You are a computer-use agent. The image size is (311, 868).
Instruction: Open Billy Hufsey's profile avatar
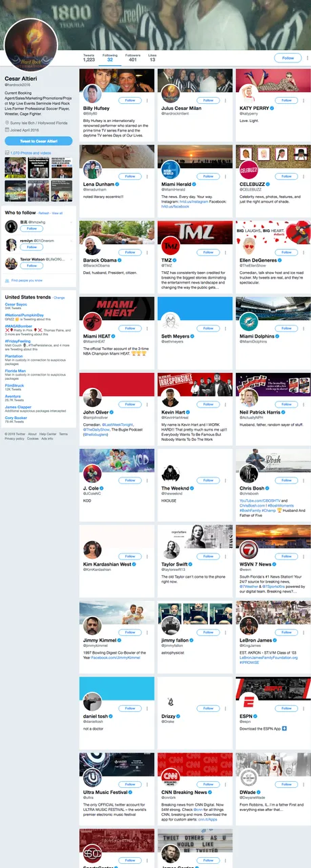[x=92, y=94]
